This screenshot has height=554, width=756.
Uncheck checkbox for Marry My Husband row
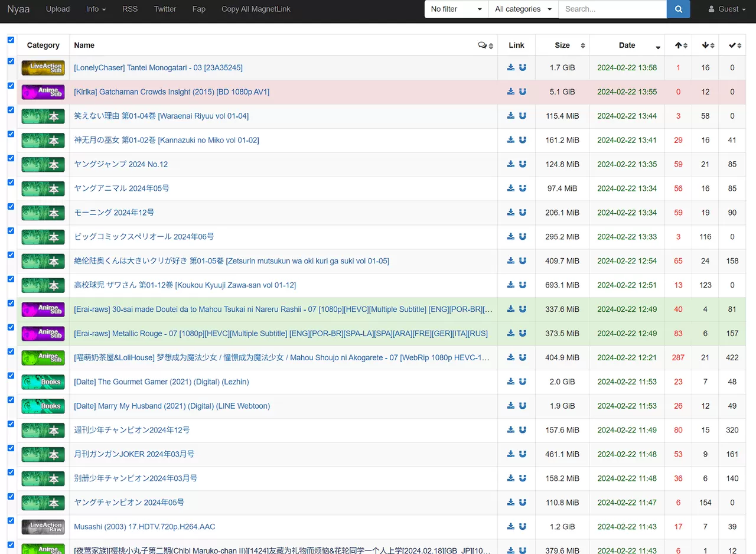pyautogui.click(x=11, y=400)
